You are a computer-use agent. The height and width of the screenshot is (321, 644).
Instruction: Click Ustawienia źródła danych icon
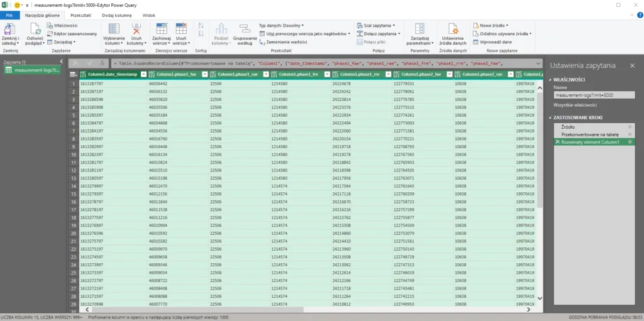tap(453, 29)
